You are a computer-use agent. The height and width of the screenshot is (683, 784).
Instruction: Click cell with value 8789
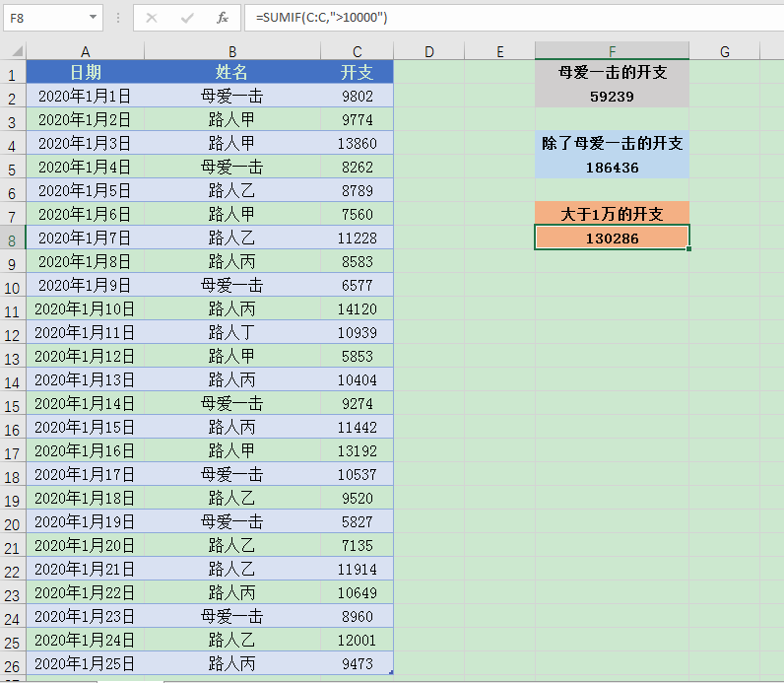tap(357, 190)
